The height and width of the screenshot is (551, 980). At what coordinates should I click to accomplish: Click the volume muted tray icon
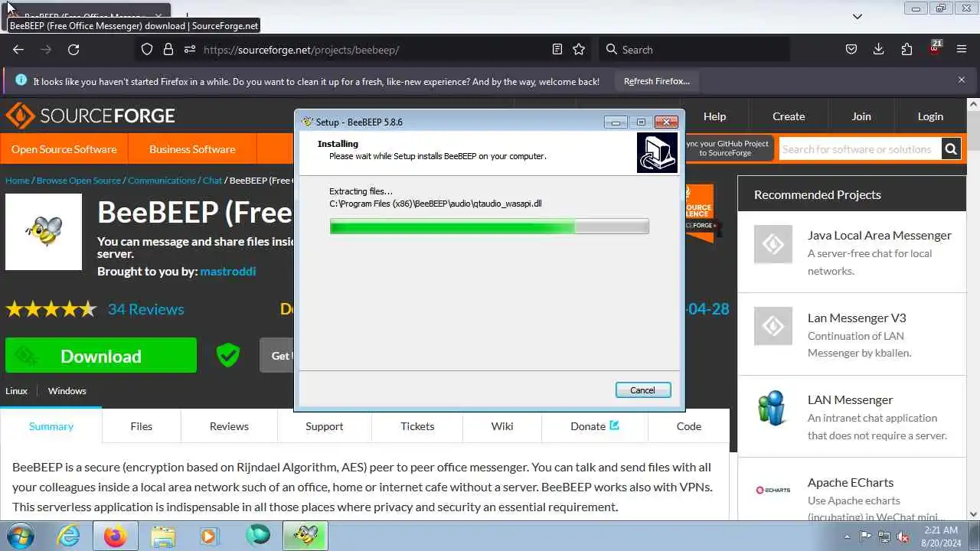coord(903,536)
